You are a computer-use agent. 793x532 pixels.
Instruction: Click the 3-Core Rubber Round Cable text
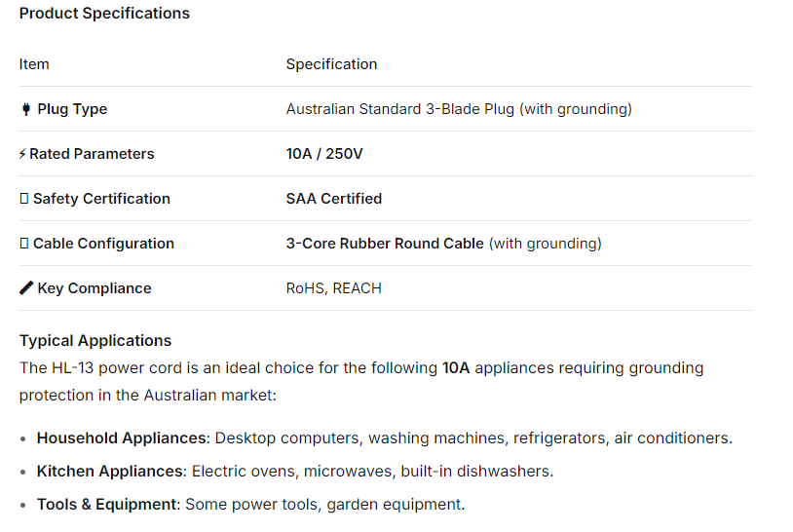pos(385,244)
